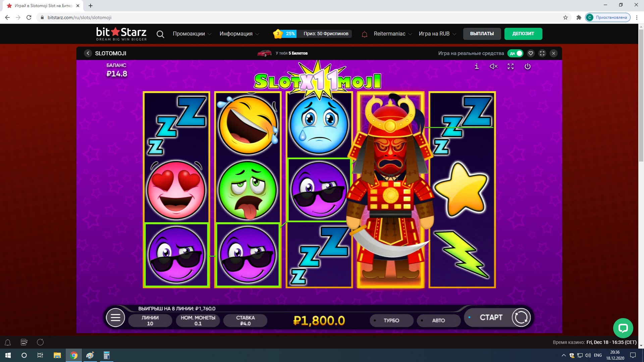The image size is (644, 362).
Task: Open the notifications bell icon
Action: click(365, 34)
